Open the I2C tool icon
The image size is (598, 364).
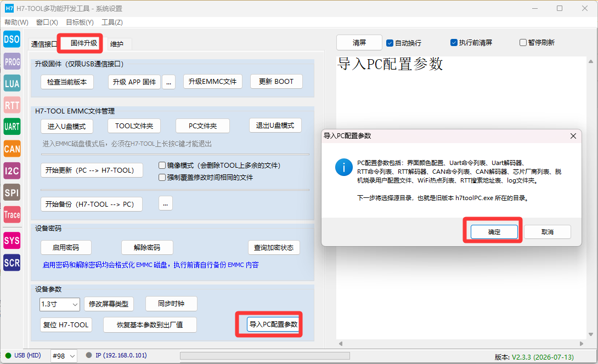click(12, 170)
